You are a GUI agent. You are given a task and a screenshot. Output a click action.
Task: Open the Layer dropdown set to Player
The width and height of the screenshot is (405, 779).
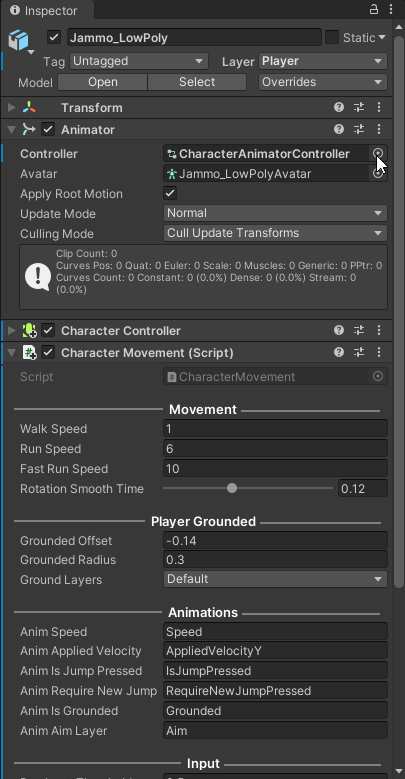[x=323, y=61]
